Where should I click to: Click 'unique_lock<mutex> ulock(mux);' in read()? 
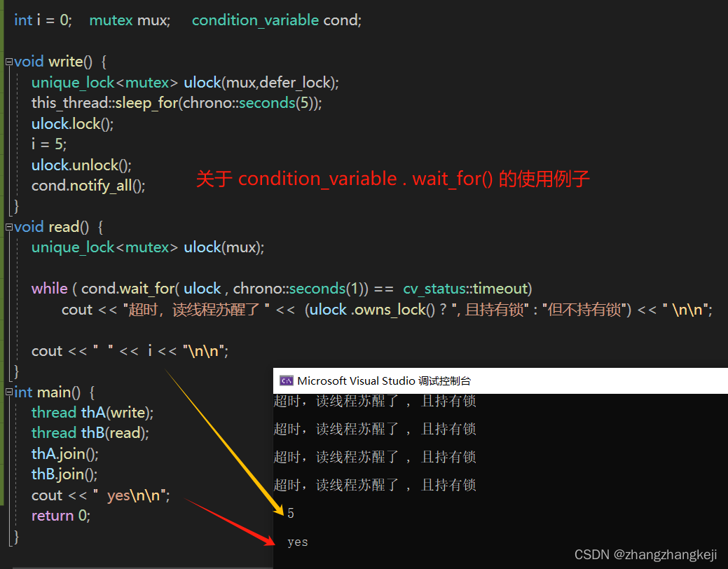148,247
